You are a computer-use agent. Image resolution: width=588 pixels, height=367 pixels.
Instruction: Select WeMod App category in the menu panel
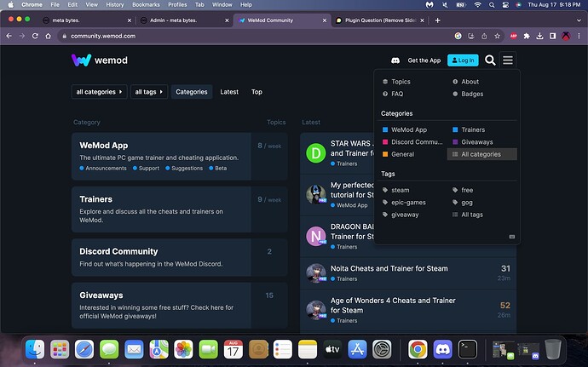[405, 129]
